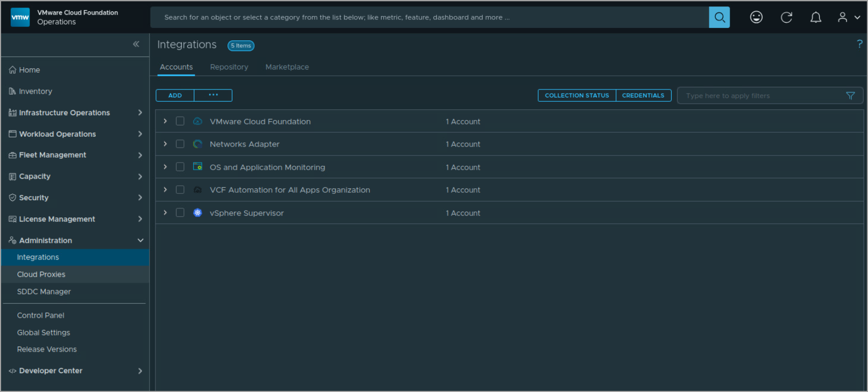
Task: Expand Fleet Management menu chevron
Action: click(x=140, y=155)
